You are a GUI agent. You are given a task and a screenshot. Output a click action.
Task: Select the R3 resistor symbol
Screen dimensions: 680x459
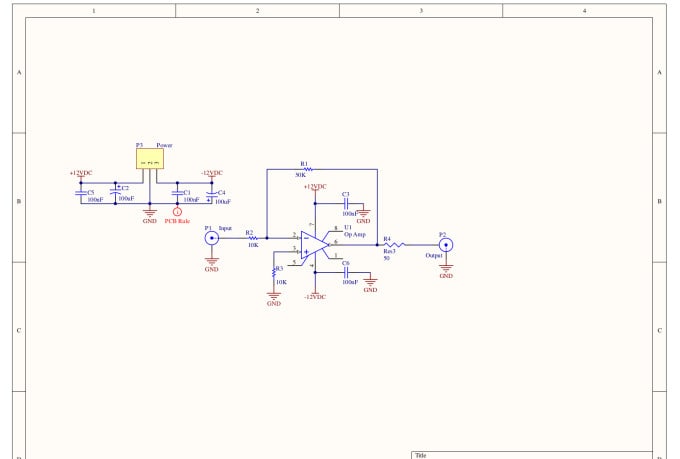coord(274,273)
